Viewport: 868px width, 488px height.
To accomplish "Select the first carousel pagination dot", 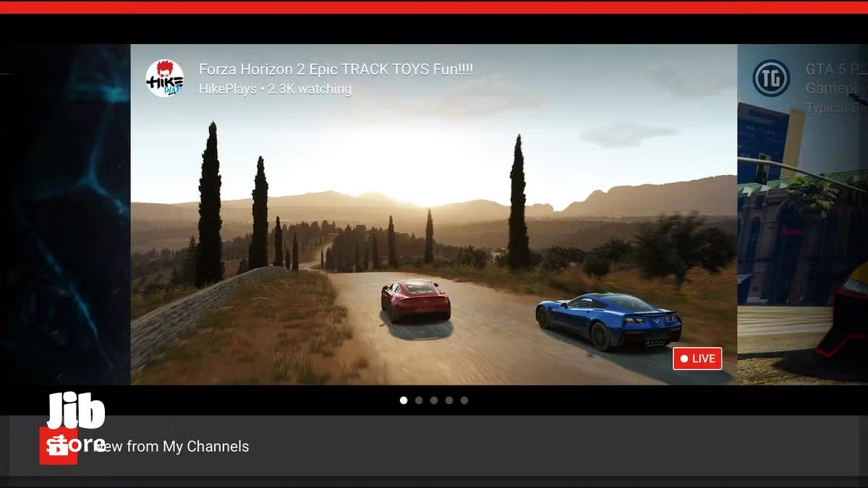I will pyautogui.click(x=404, y=400).
